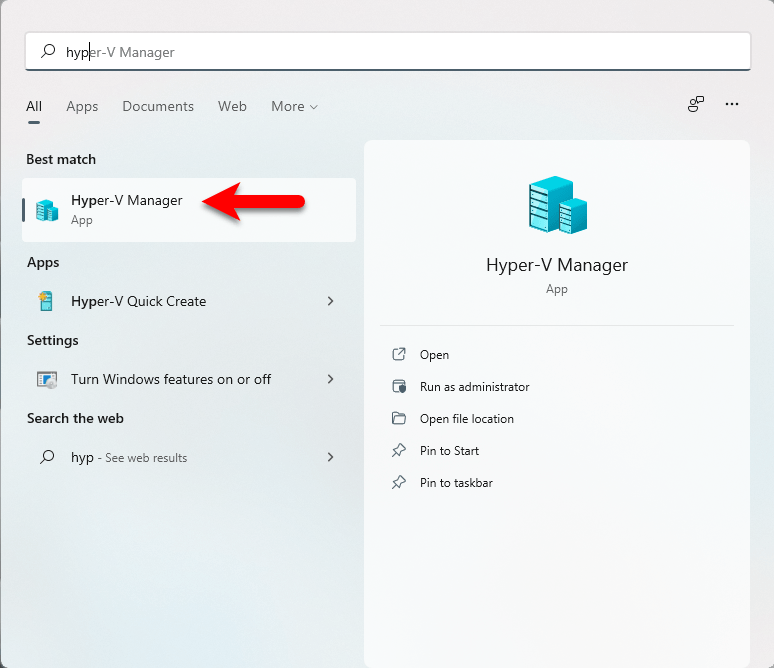
Task: Switch to the Documents tab
Action: tap(158, 107)
